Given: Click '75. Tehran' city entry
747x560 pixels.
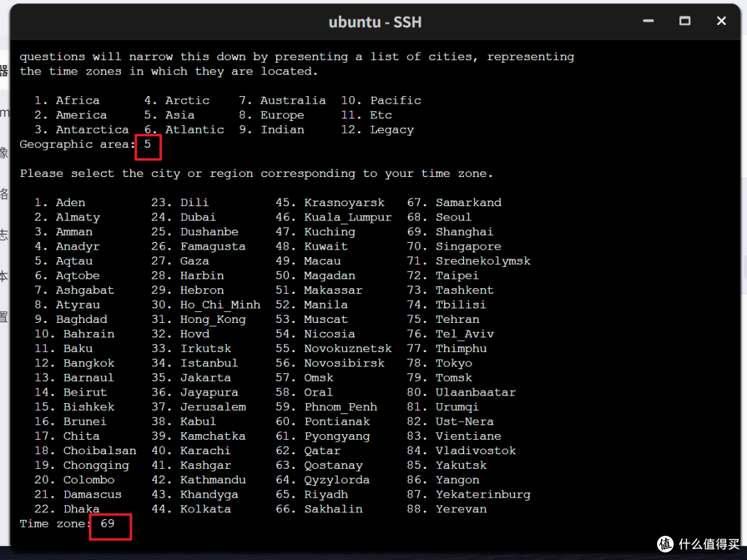Looking at the screenshot, I should (443, 319).
